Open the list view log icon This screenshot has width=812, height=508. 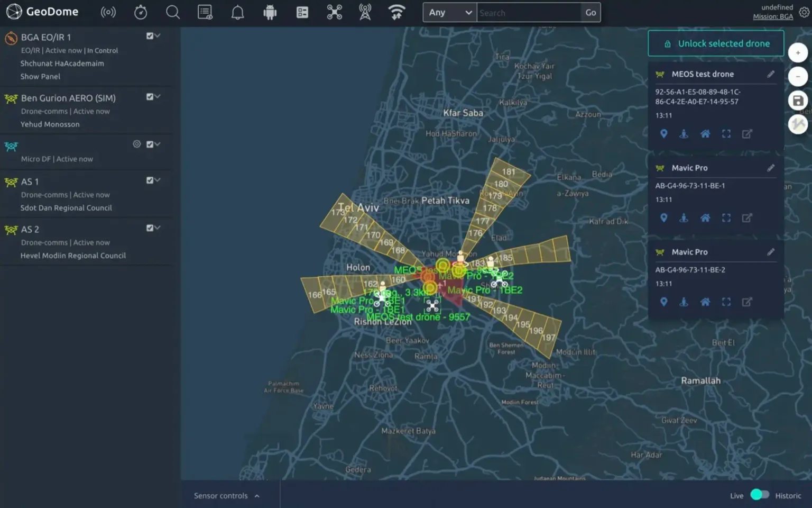click(205, 12)
